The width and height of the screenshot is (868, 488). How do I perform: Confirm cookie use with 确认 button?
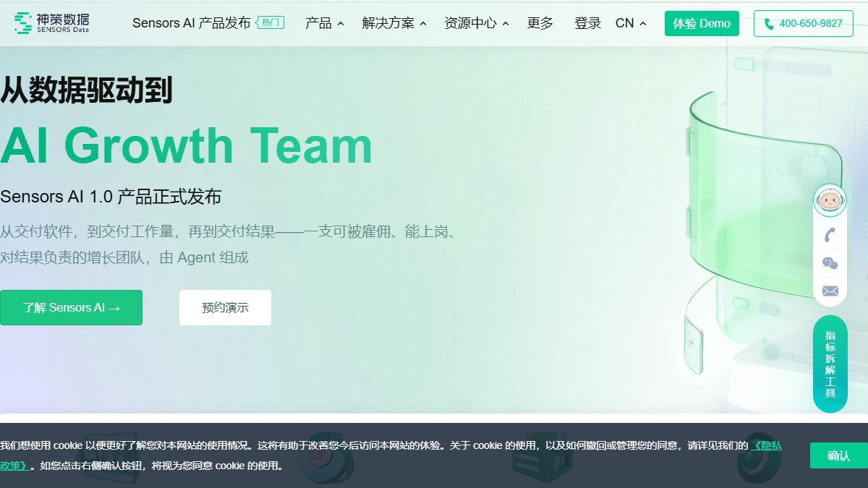click(x=838, y=455)
